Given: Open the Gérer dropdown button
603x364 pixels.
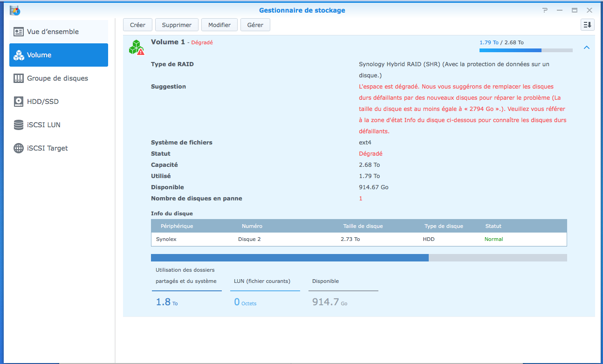Looking at the screenshot, I should [255, 25].
